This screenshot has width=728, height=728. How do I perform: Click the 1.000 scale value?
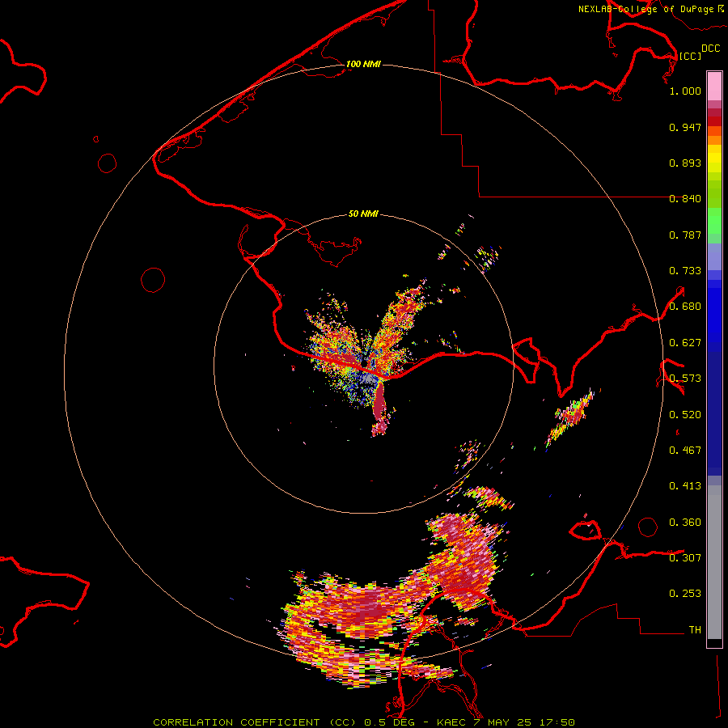coord(685,91)
